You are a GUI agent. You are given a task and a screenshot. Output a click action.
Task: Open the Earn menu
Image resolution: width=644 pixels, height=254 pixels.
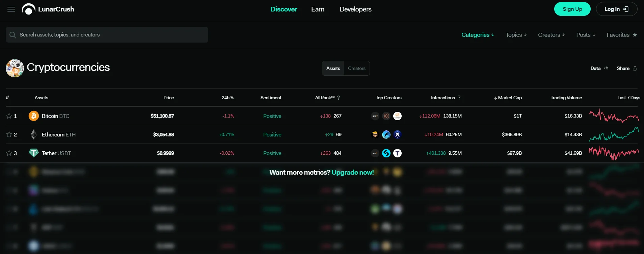coord(318,9)
